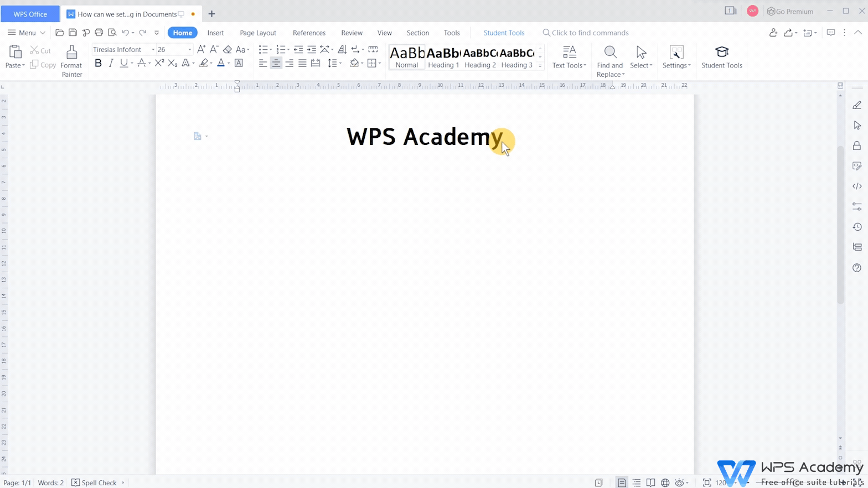Toggle Bold formatting

[98, 63]
